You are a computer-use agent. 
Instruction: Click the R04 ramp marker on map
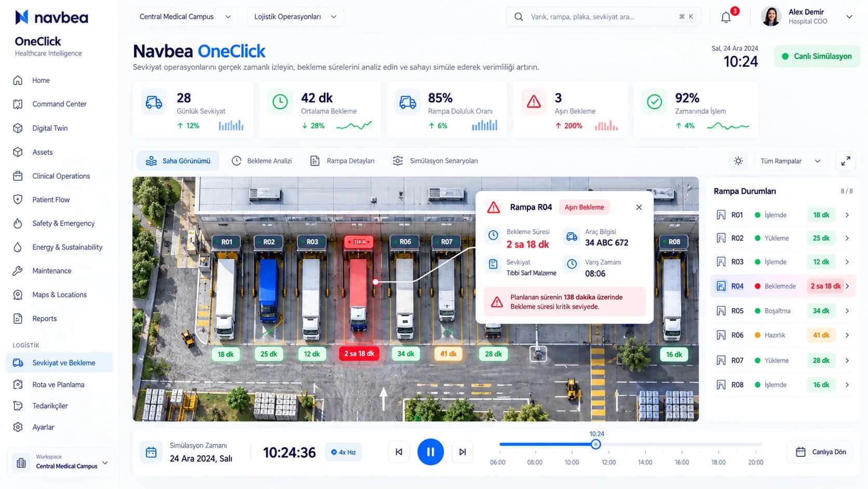pos(359,242)
